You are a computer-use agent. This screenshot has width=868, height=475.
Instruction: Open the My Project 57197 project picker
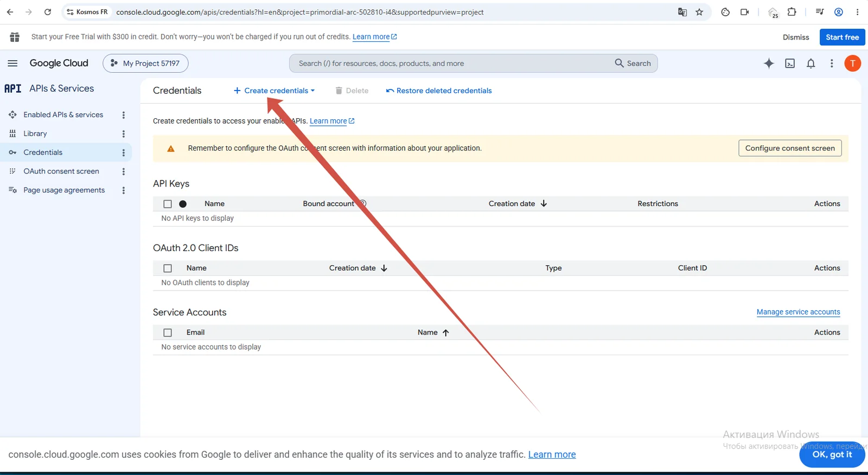coord(145,63)
